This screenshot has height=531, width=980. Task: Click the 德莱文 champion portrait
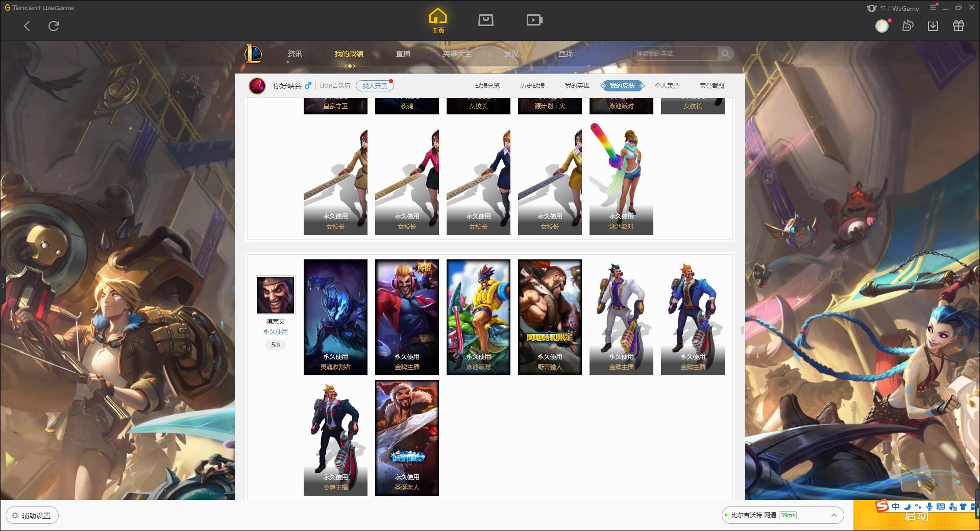[x=276, y=295]
